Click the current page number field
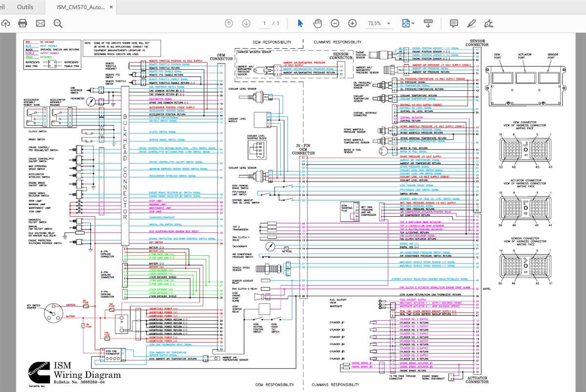The image size is (586, 392). [265, 23]
